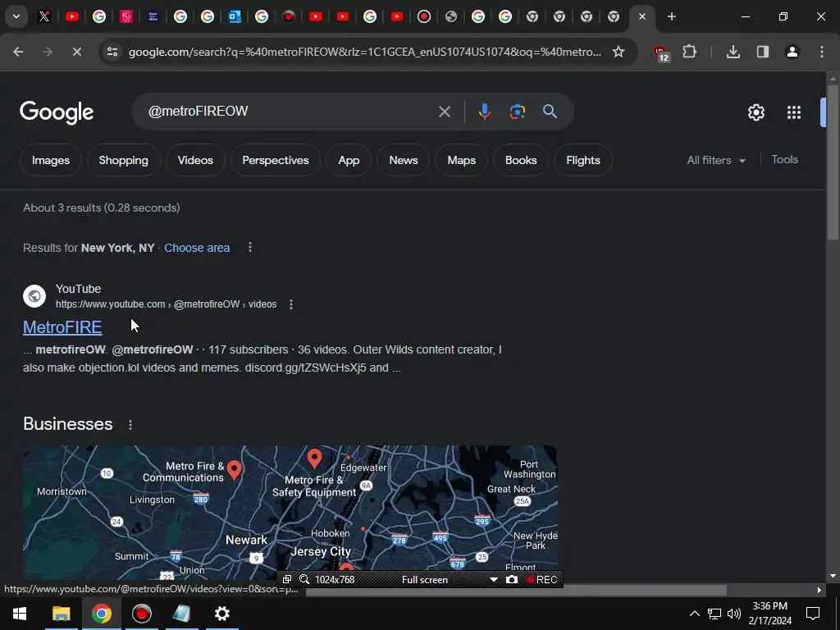The height and width of the screenshot is (630, 840).
Task: Open Chrome's three-dot menu
Action: click(x=822, y=52)
